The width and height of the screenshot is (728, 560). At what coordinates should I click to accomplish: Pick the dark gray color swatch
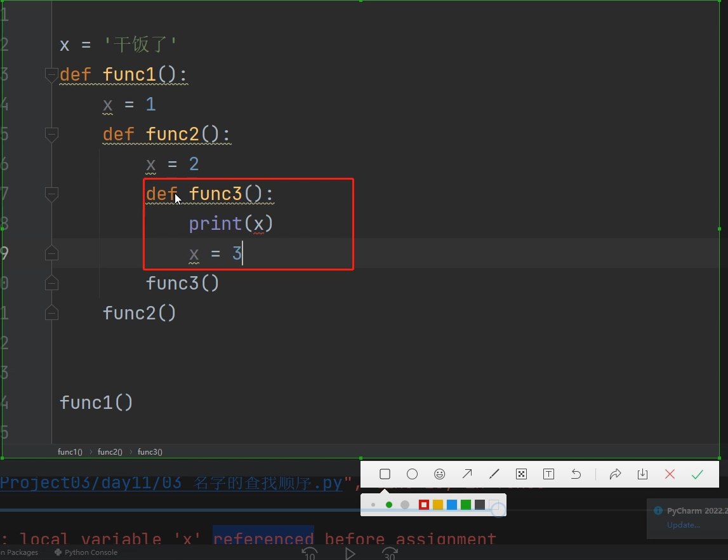point(480,505)
